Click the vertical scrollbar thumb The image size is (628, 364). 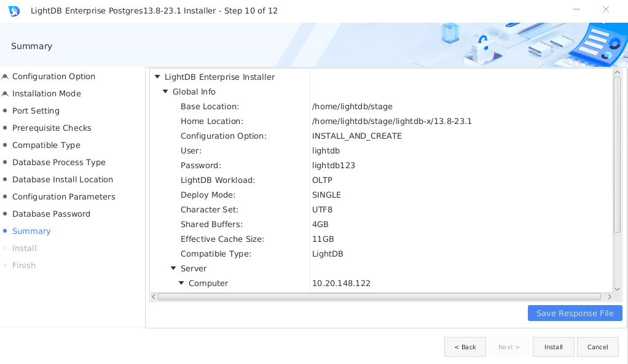coord(617,154)
